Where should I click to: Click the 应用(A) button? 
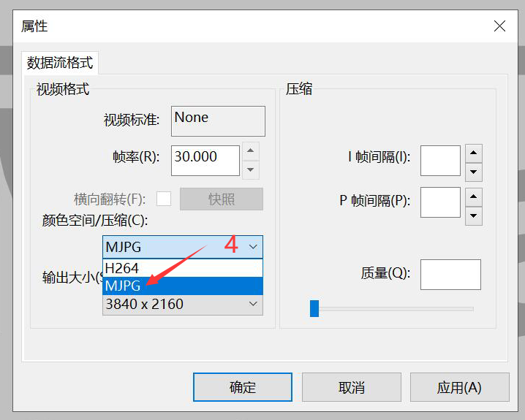click(459, 387)
